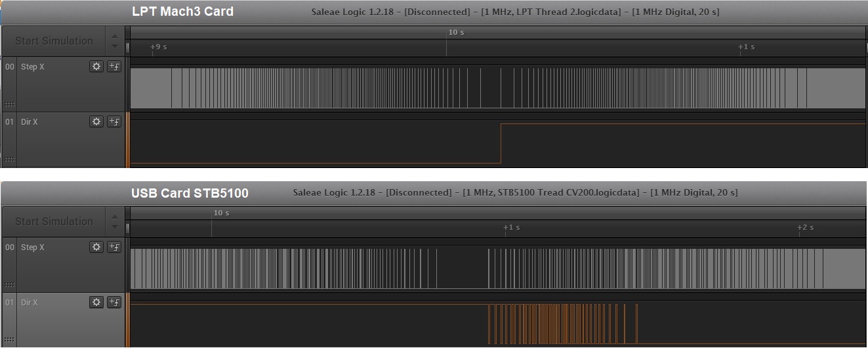Click the Dir X rising edge in LPT Mach3 waveform

pyautogui.click(x=501, y=142)
